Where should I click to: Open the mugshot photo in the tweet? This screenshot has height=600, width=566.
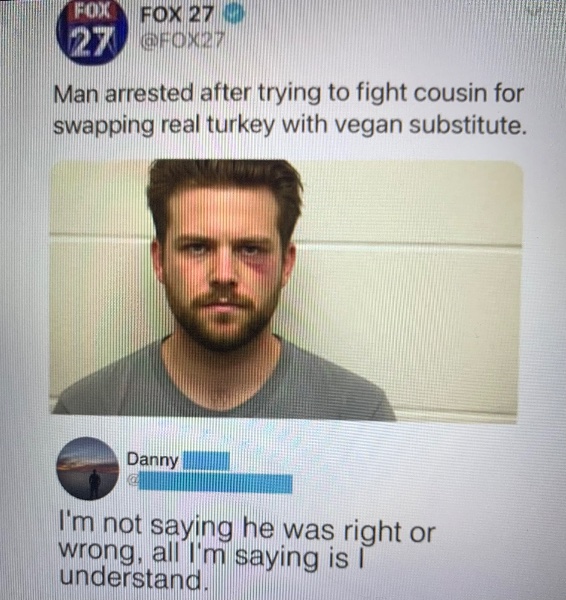click(x=286, y=290)
